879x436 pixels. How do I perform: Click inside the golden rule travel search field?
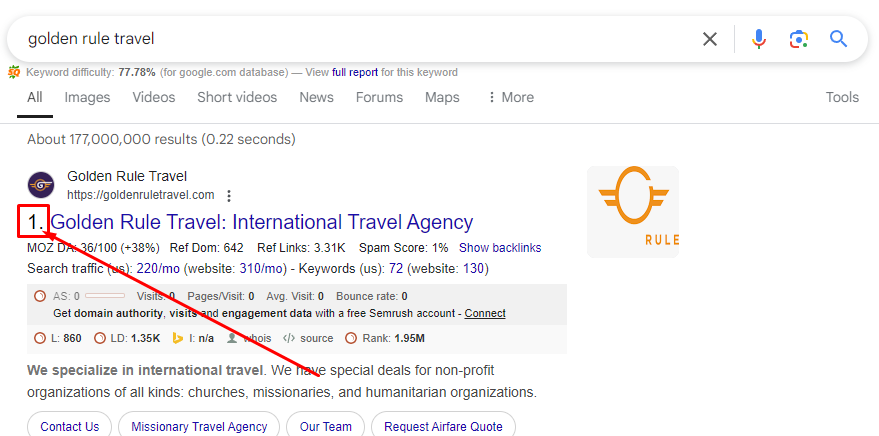359,39
